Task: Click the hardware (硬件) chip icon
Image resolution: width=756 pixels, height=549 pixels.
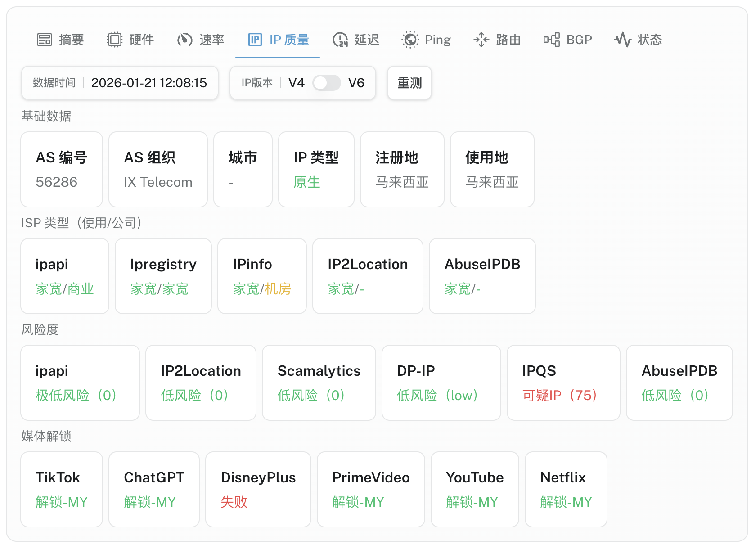Action: point(115,40)
